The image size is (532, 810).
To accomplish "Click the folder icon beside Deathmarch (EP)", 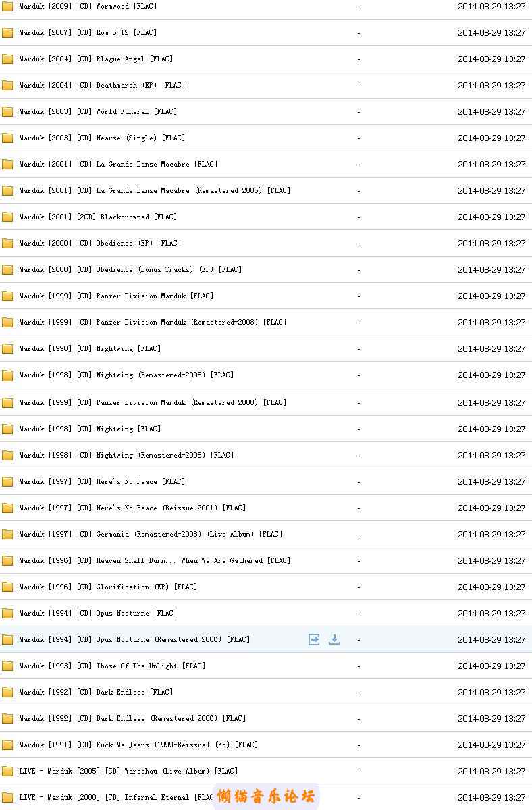I will 7,85.
